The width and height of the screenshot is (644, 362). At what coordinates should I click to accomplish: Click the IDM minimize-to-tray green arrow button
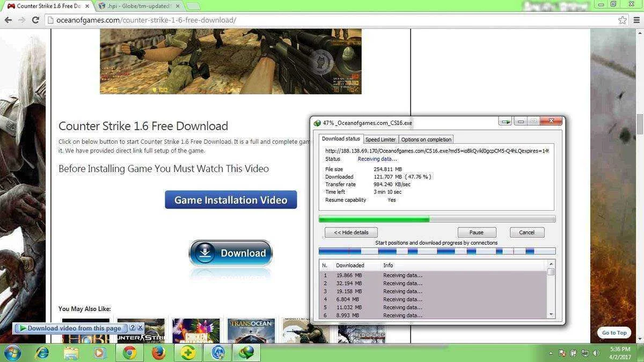(504, 122)
